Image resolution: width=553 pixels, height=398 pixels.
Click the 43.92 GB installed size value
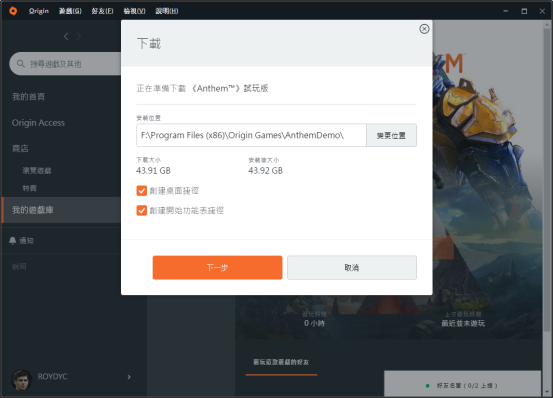coord(266,171)
